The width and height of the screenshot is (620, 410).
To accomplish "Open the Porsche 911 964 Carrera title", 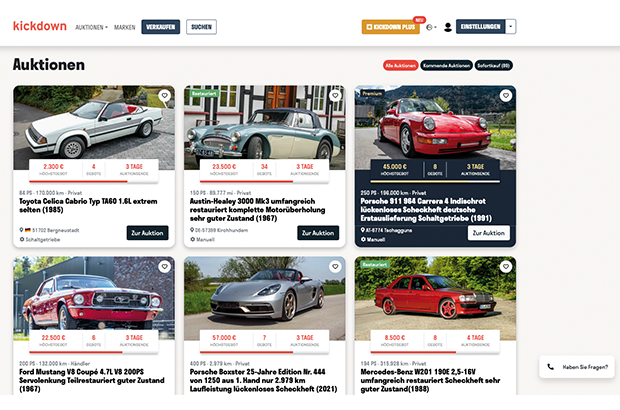I will pyautogui.click(x=426, y=210).
